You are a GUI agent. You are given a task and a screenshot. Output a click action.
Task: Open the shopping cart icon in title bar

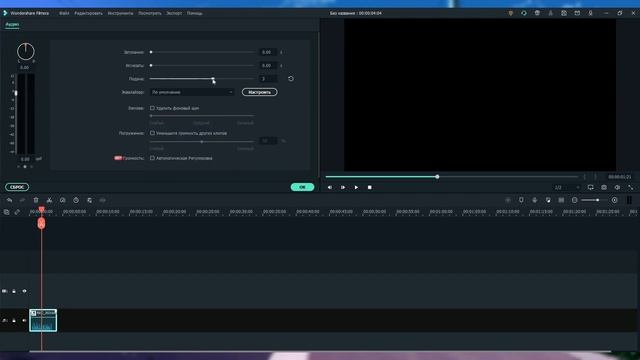(x=537, y=13)
